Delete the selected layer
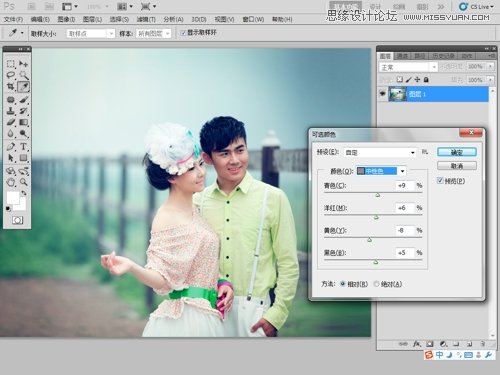Image resolution: width=500 pixels, height=375 pixels. pyautogui.click(x=482, y=344)
